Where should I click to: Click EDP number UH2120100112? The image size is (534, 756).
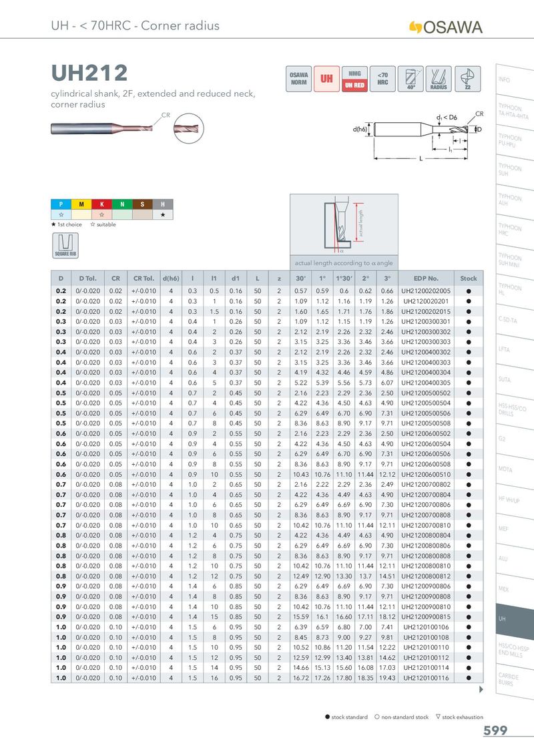pos(426,658)
